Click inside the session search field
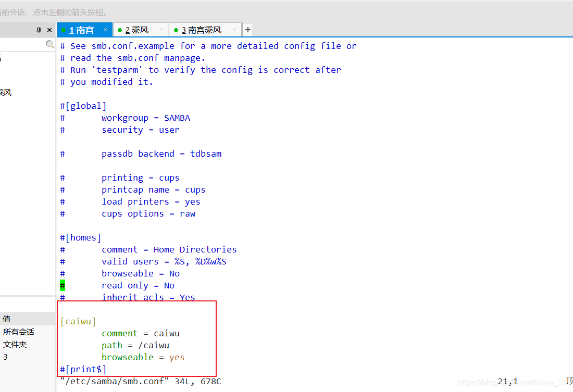Image resolution: width=573 pixels, height=392 pixels. (22, 44)
